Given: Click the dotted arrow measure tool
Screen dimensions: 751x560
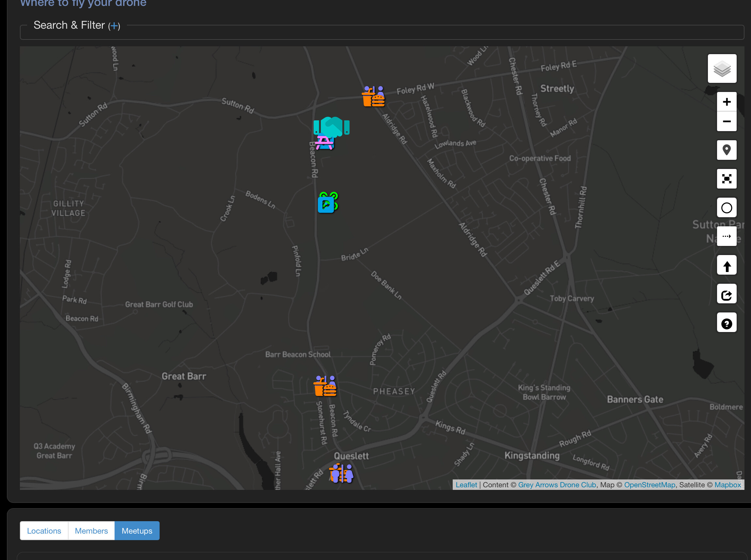Looking at the screenshot, I should pyautogui.click(x=726, y=236).
